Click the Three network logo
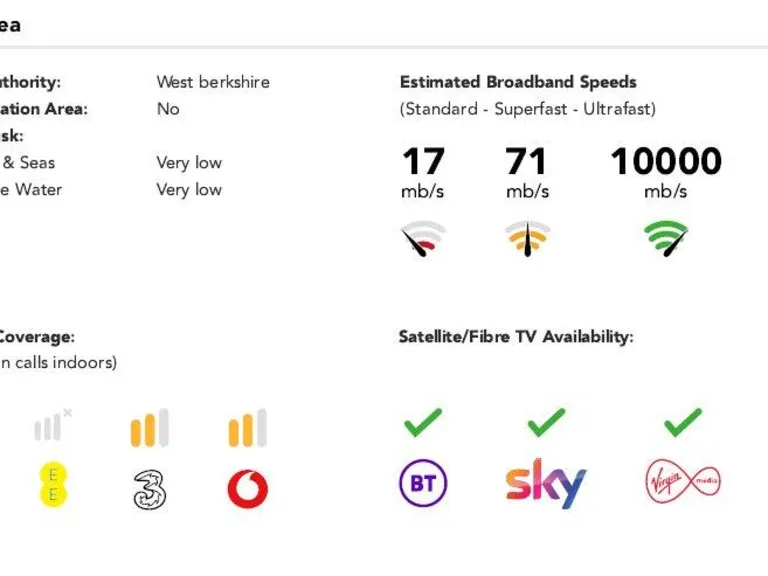768x576 pixels. [x=149, y=489]
